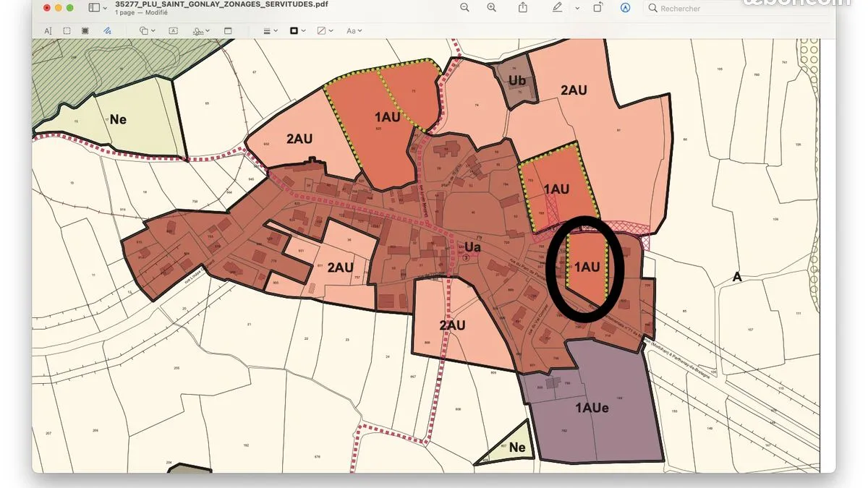Rotate the page with the rotate icon
Viewport: 868px width, 488px height.
pos(598,7)
